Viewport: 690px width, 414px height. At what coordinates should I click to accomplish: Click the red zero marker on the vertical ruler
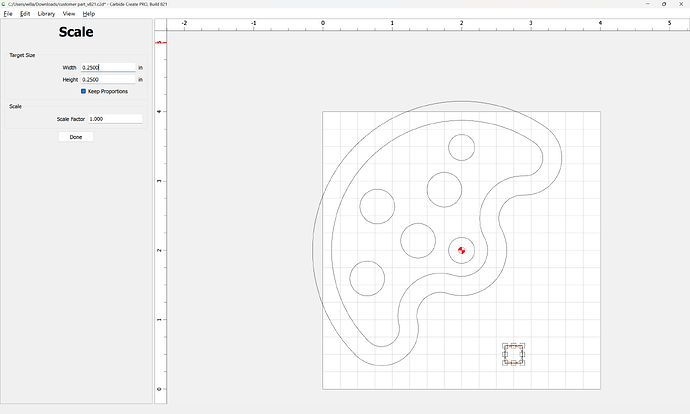[160, 42]
